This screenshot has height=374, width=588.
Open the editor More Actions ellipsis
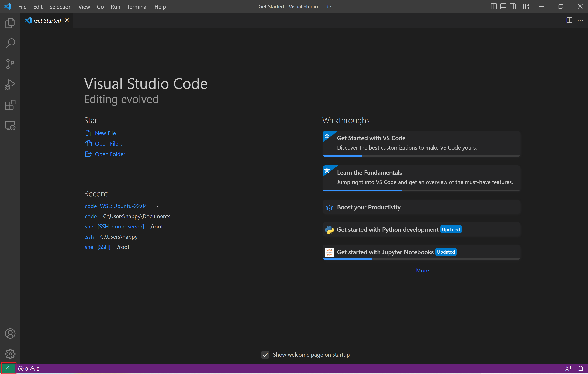click(x=580, y=20)
